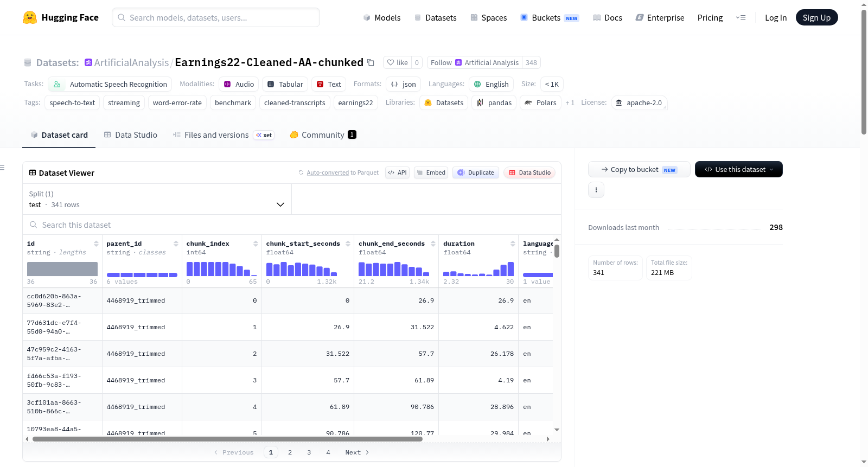
Task: Follow Artificial Analysis
Action: pos(475,62)
